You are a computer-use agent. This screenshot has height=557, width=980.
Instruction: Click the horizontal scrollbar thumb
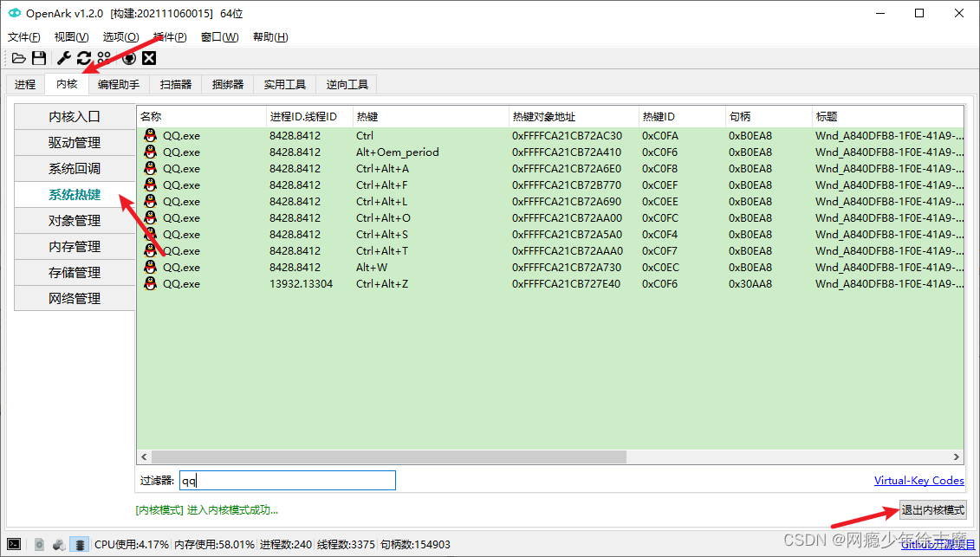[x=388, y=457]
